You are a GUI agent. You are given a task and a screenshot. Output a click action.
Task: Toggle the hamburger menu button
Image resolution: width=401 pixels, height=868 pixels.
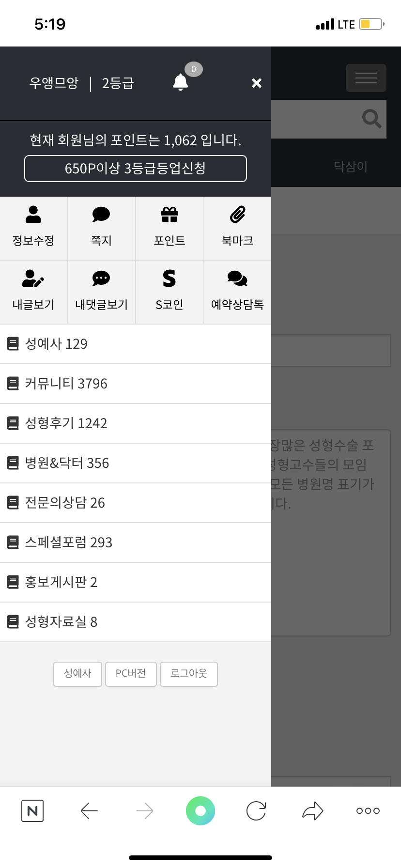pos(366,78)
